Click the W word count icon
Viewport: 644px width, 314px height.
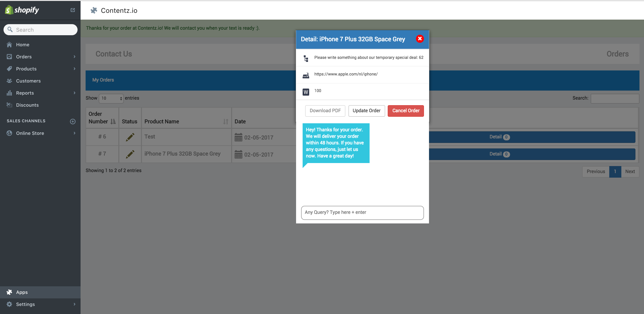click(x=306, y=92)
